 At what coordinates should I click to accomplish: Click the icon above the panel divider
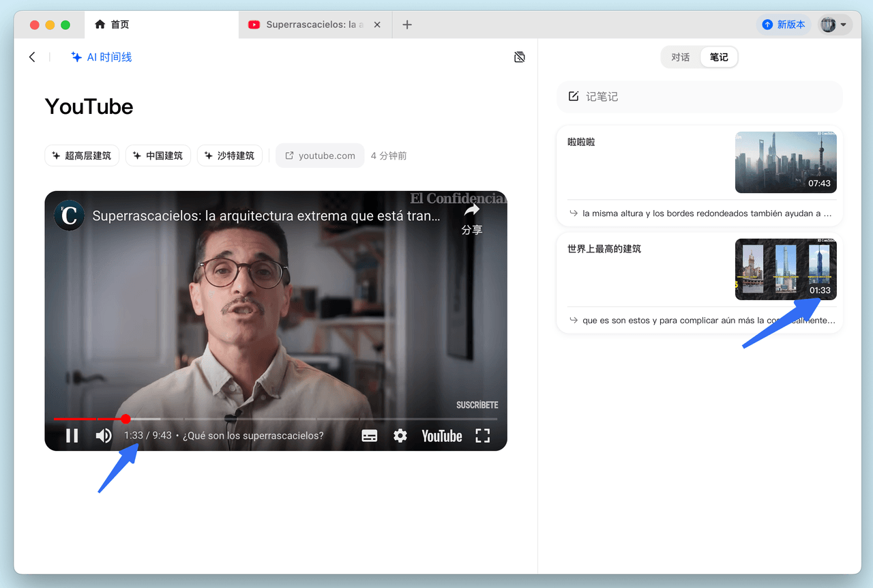[520, 57]
